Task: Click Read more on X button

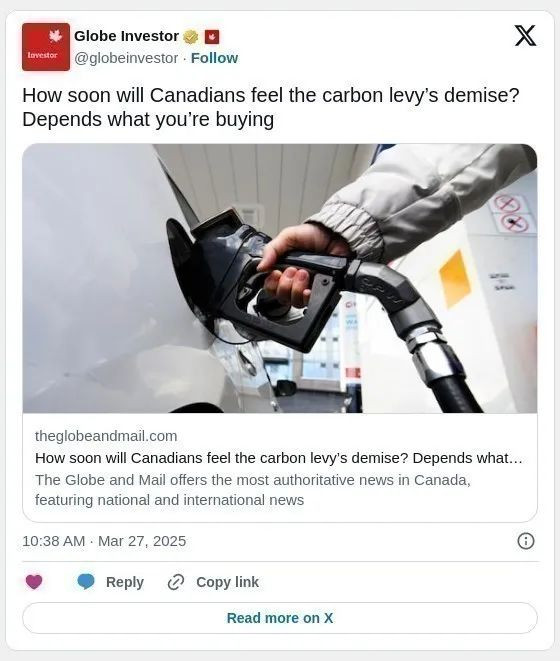Action: [280, 618]
